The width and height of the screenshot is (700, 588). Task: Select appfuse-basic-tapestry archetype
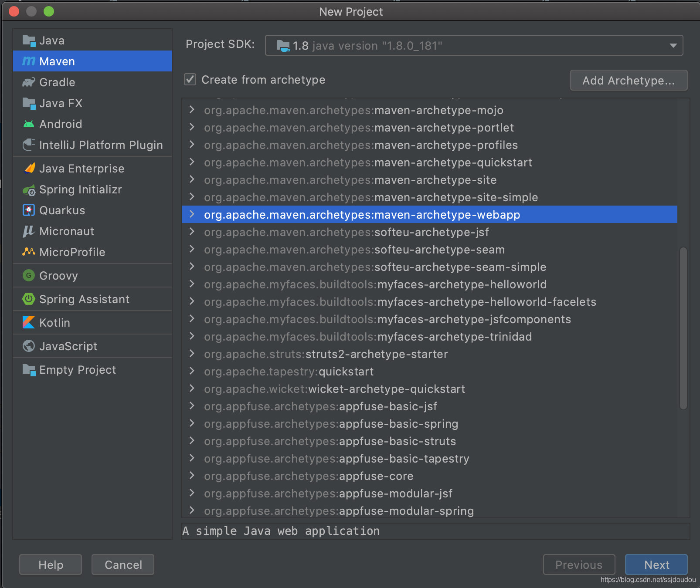pos(430,459)
